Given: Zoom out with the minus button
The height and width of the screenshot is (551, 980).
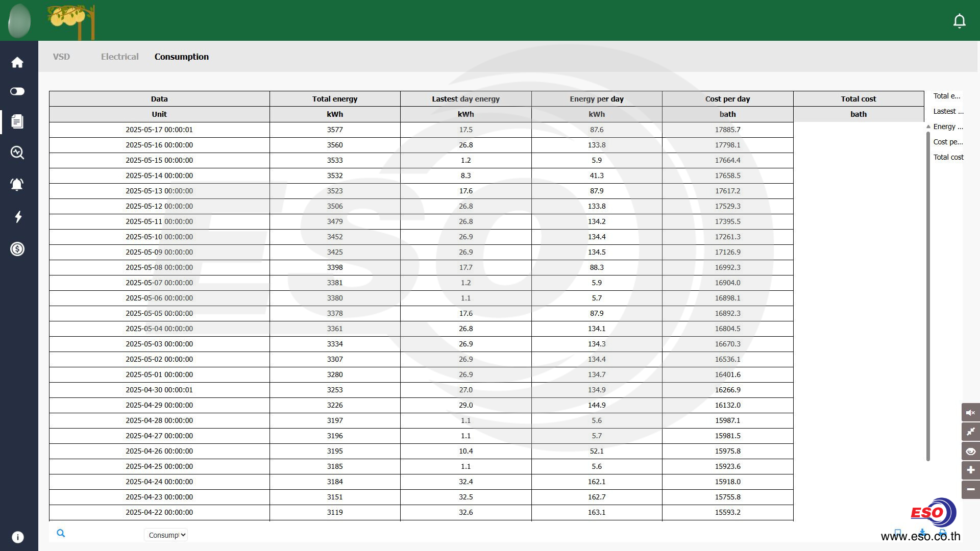Looking at the screenshot, I should (971, 489).
